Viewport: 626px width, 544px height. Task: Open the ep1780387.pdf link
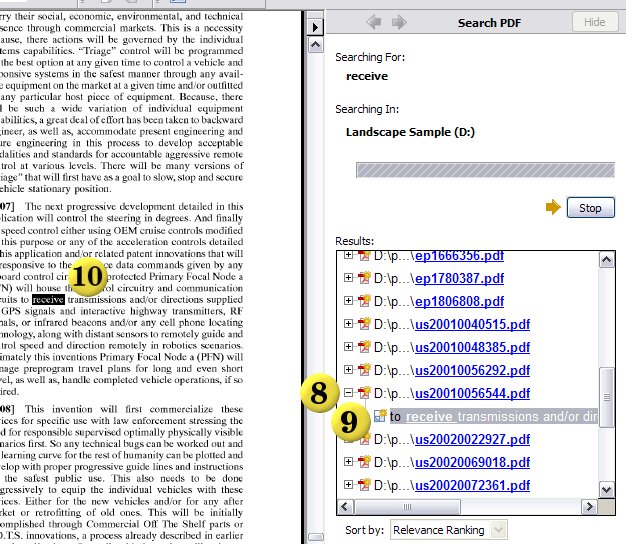[x=460, y=278]
